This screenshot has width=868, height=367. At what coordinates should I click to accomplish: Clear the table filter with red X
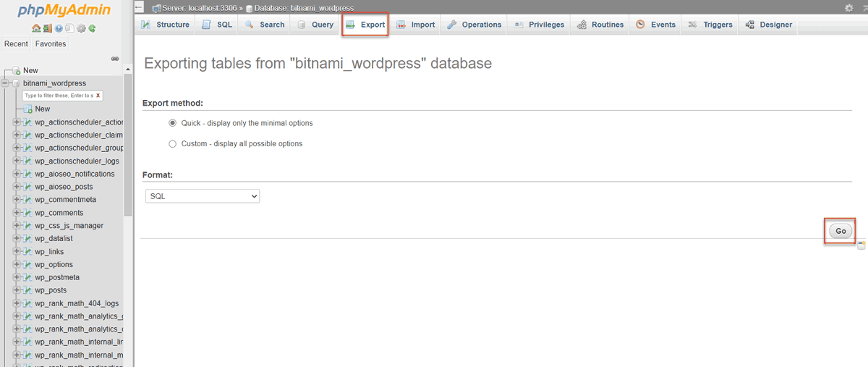98,96
